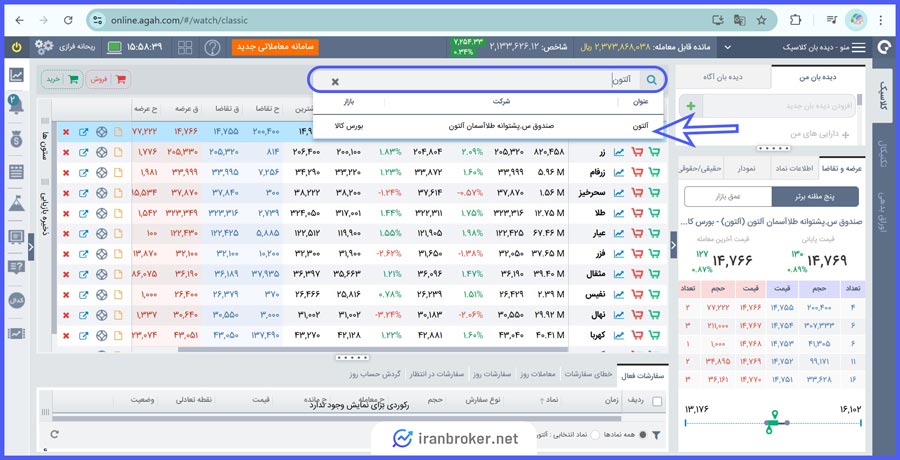Click the green monitor connection icon
Viewport: 900px width, 460px height.
click(114, 48)
